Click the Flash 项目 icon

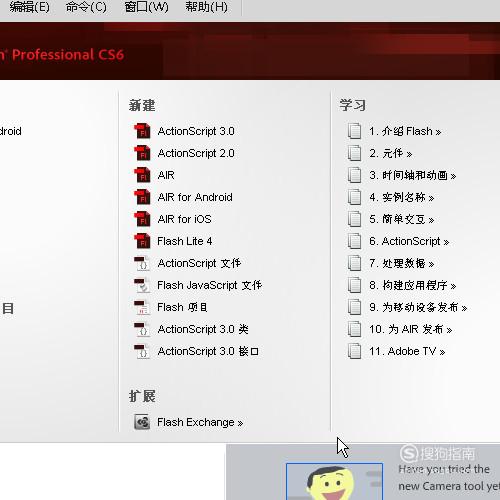pos(142,307)
